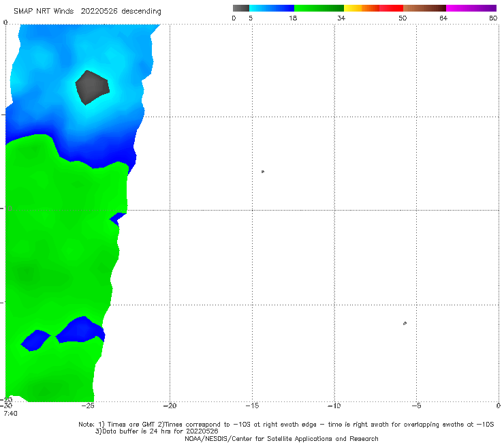
Task: Click the longitude axis label '-10'
Action: [334, 406]
